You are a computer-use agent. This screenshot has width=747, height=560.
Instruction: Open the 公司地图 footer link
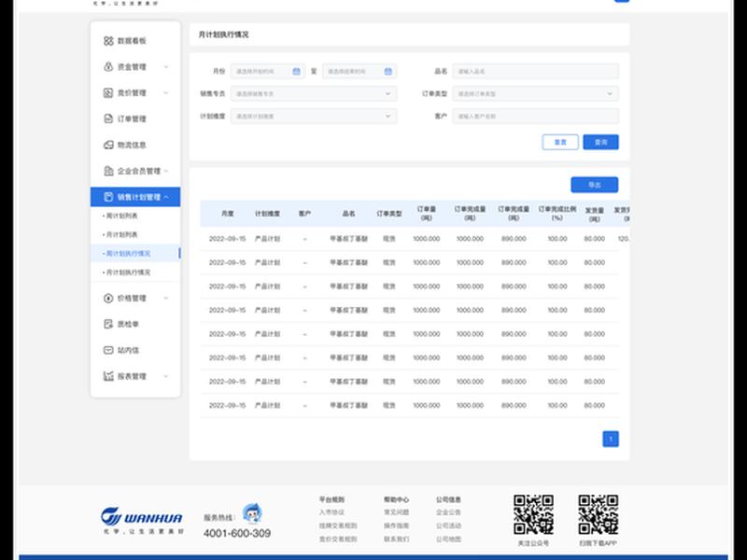tap(448, 539)
